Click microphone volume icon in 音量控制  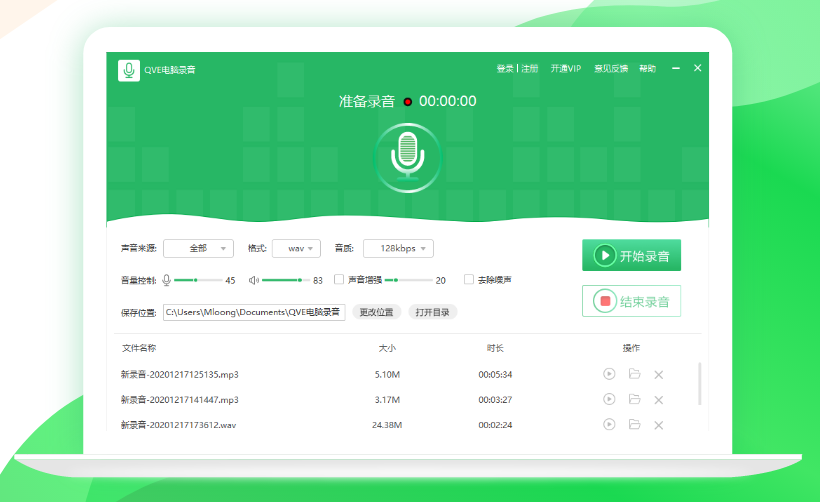pyautogui.click(x=166, y=280)
